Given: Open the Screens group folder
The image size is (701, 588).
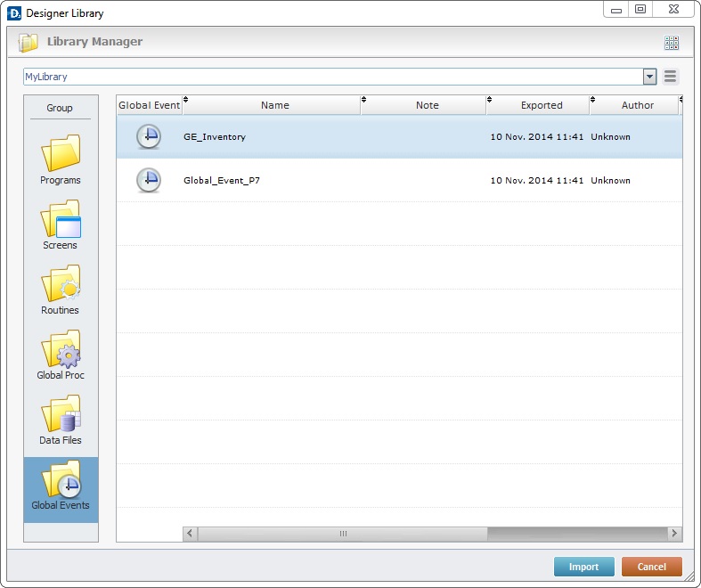Looking at the screenshot, I should click(x=61, y=225).
